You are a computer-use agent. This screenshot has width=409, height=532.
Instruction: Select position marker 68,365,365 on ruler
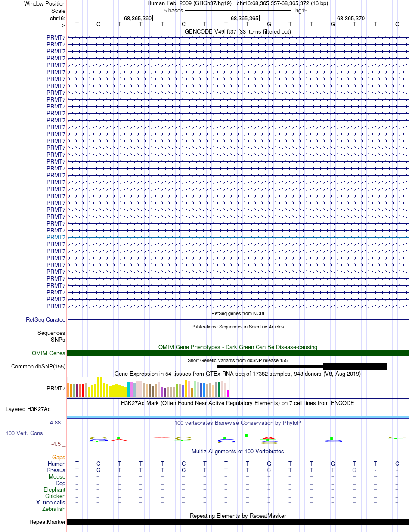click(245, 19)
